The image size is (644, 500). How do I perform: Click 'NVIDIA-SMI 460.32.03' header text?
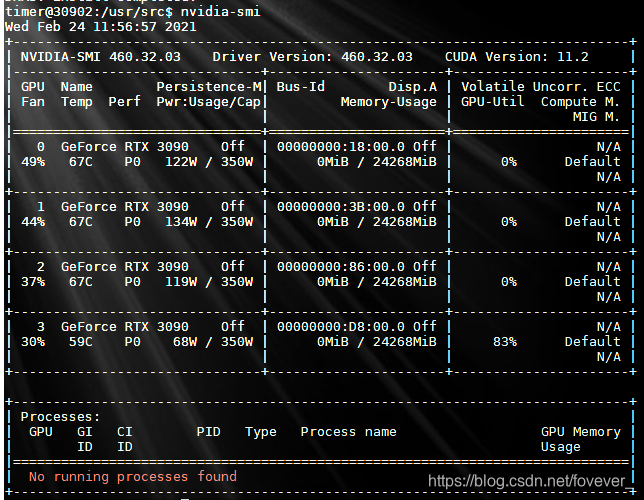pyautogui.click(x=101, y=57)
